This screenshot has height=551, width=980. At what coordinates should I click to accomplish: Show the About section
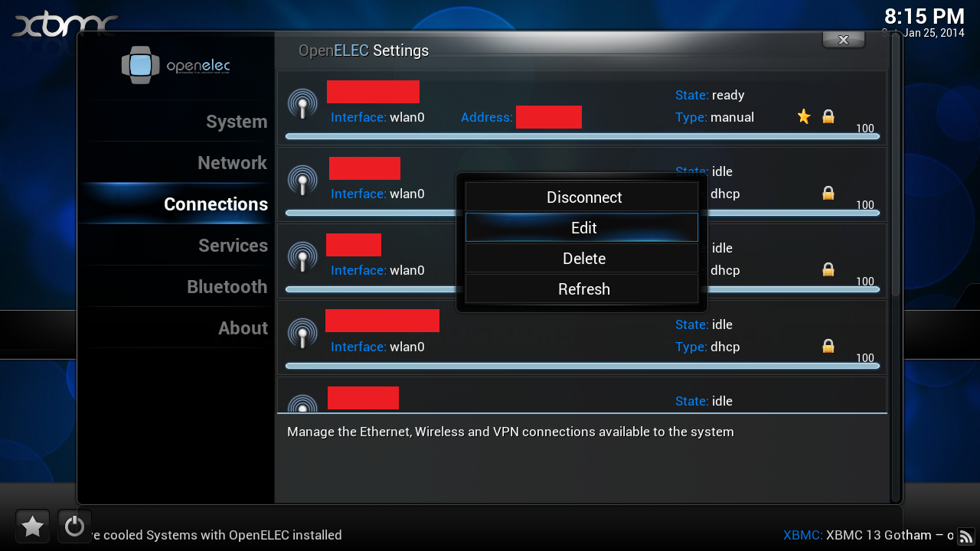point(243,328)
